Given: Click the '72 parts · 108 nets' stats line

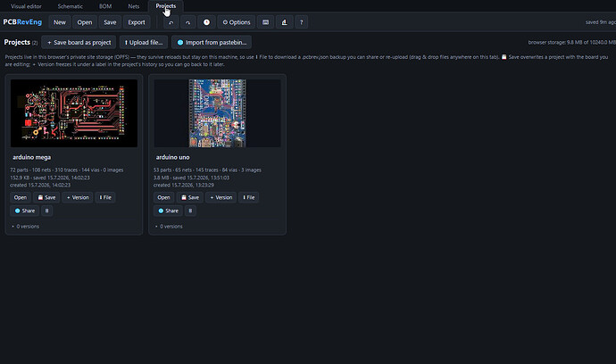Looking at the screenshot, I should (67, 170).
